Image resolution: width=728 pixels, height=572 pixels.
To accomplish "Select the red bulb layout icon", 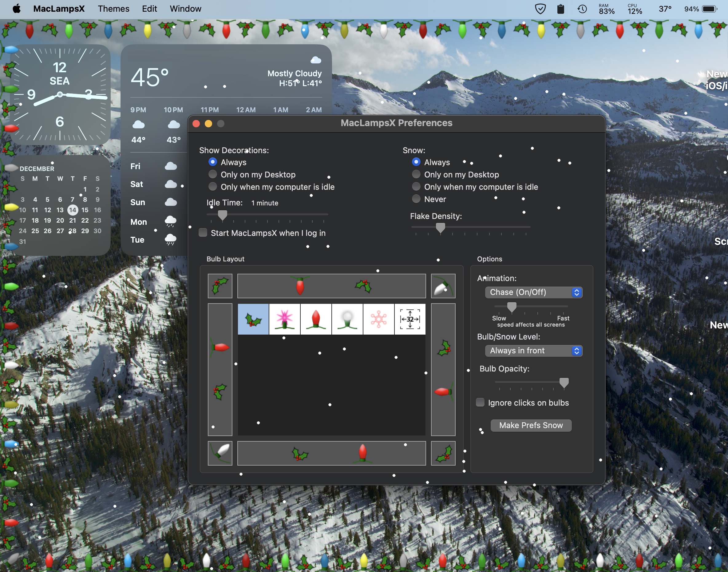I will (x=316, y=319).
